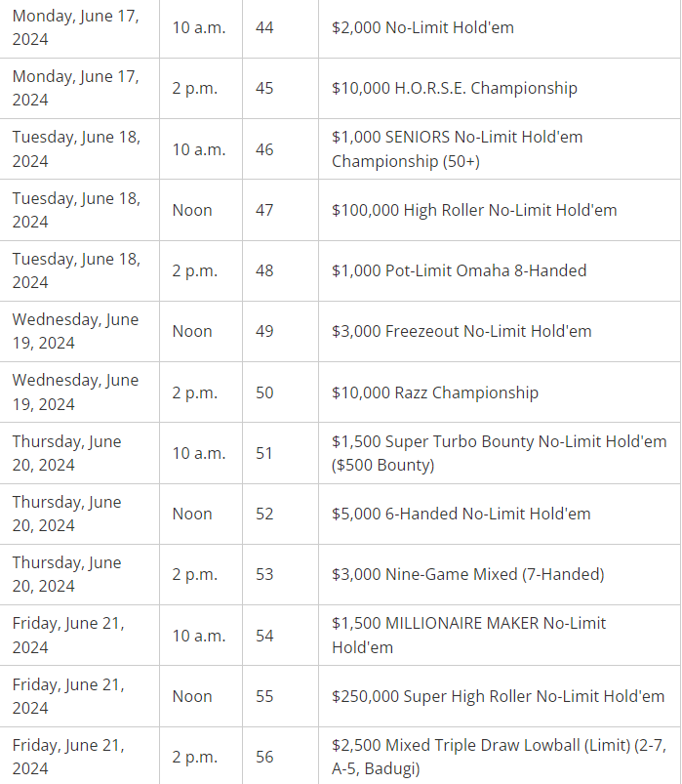
Task: Select the $3,000 Freezeout No-Limit Hold'em cell
Action: tap(461, 331)
